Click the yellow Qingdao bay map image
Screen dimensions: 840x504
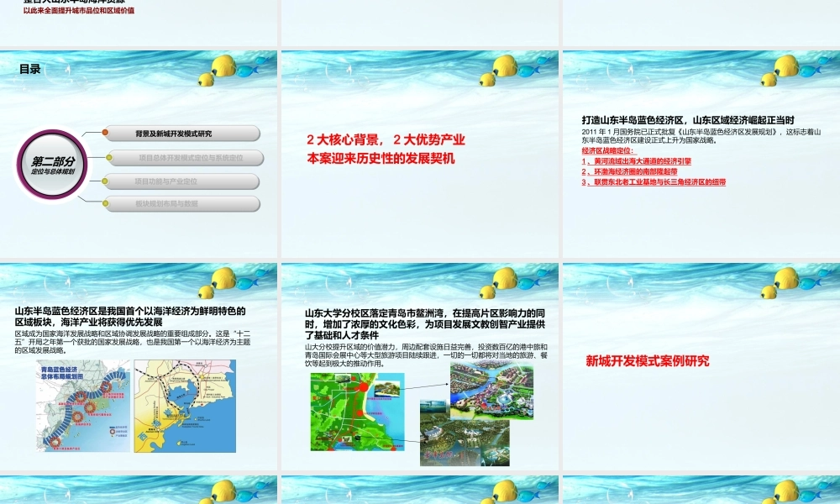click(185, 406)
